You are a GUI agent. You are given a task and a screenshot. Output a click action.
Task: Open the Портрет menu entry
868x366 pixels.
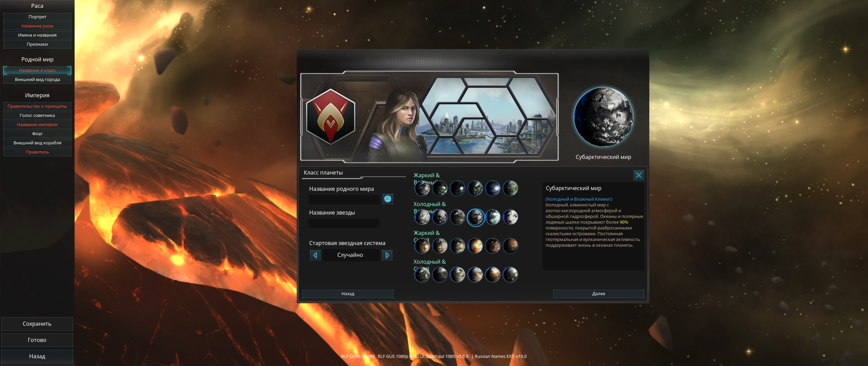(37, 17)
